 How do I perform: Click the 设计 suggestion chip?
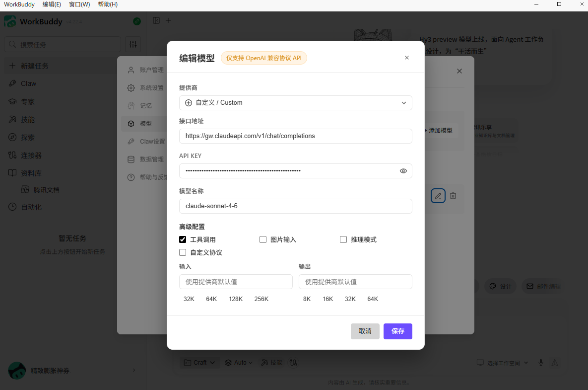click(x=501, y=286)
